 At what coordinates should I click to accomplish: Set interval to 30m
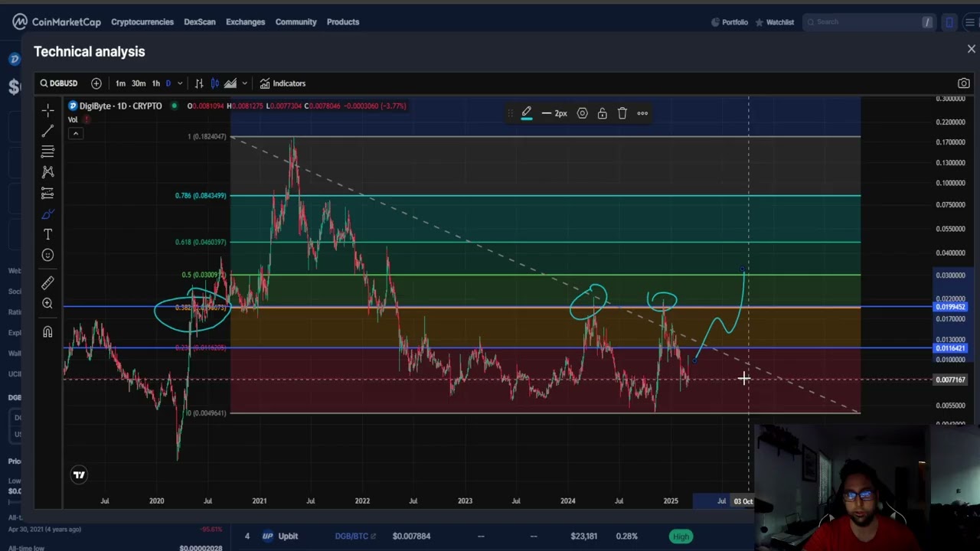(x=139, y=83)
